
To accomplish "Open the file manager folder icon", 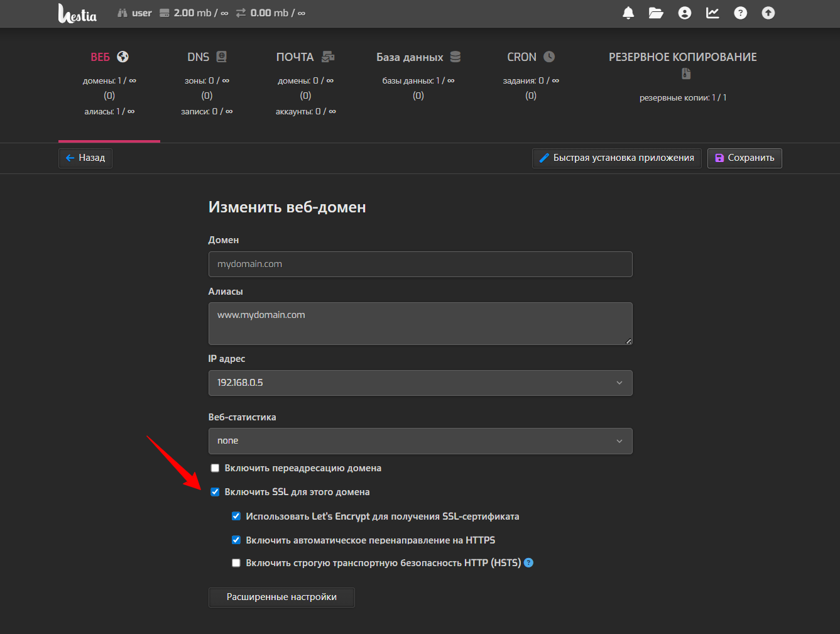I will pos(656,13).
